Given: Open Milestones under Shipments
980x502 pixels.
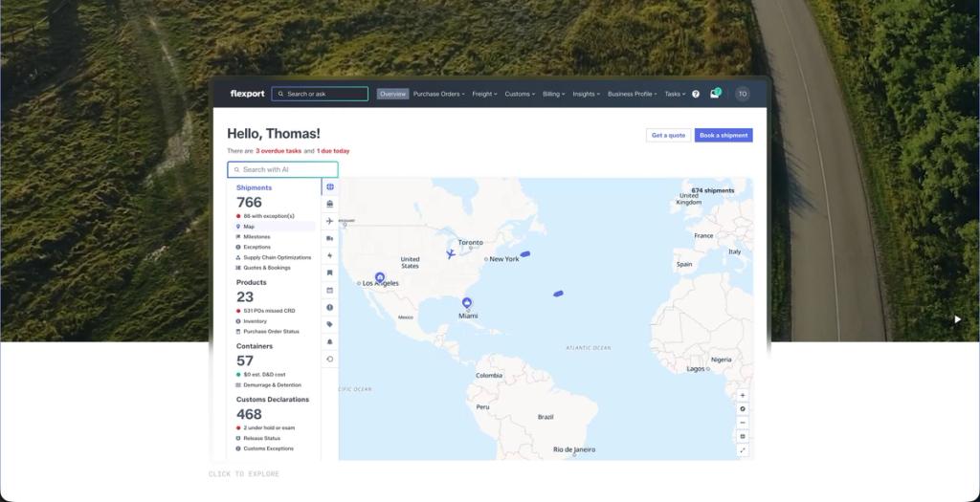Looking at the screenshot, I should (256, 237).
